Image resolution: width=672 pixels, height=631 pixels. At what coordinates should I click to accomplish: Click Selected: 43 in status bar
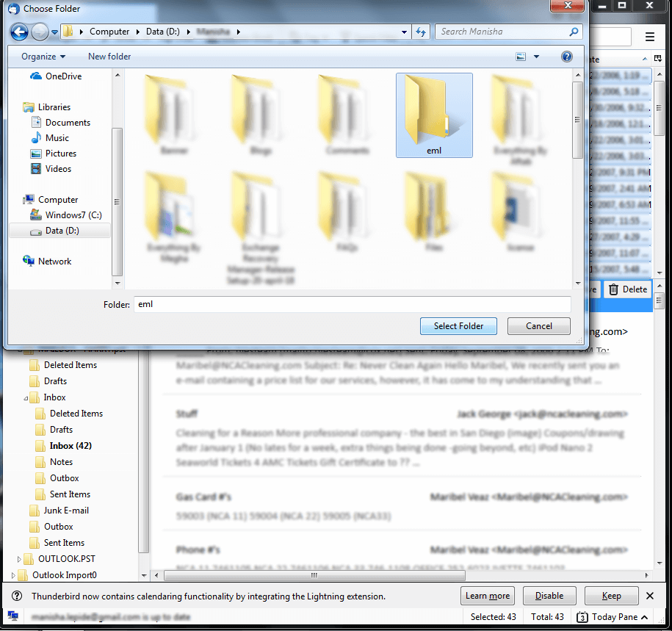[494, 617]
